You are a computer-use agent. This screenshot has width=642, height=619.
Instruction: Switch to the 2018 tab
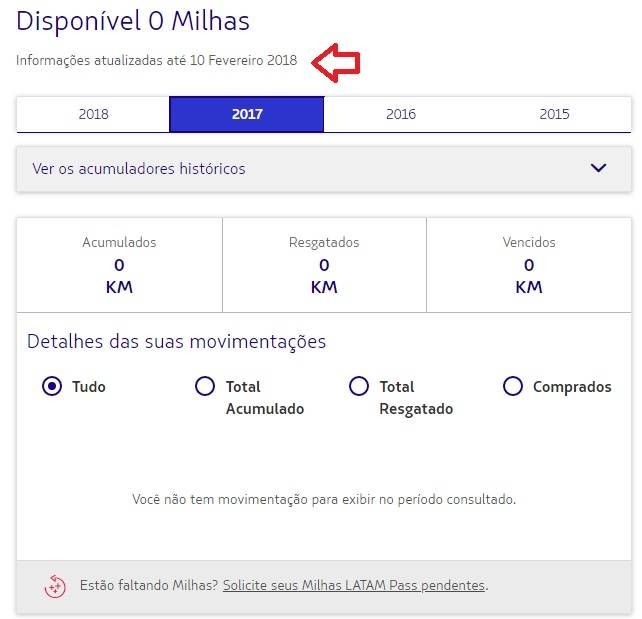(x=93, y=114)
